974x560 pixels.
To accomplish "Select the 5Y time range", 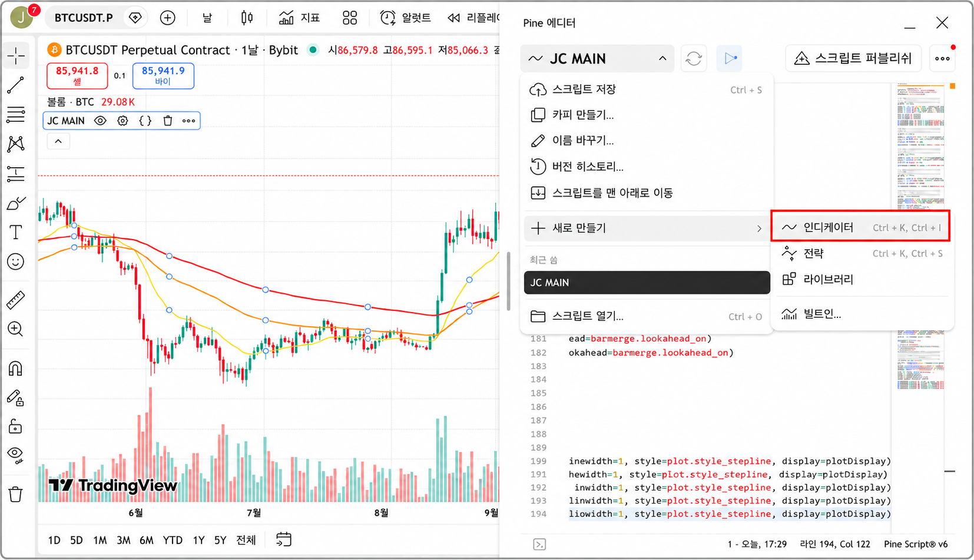I will tap(220, 540).
